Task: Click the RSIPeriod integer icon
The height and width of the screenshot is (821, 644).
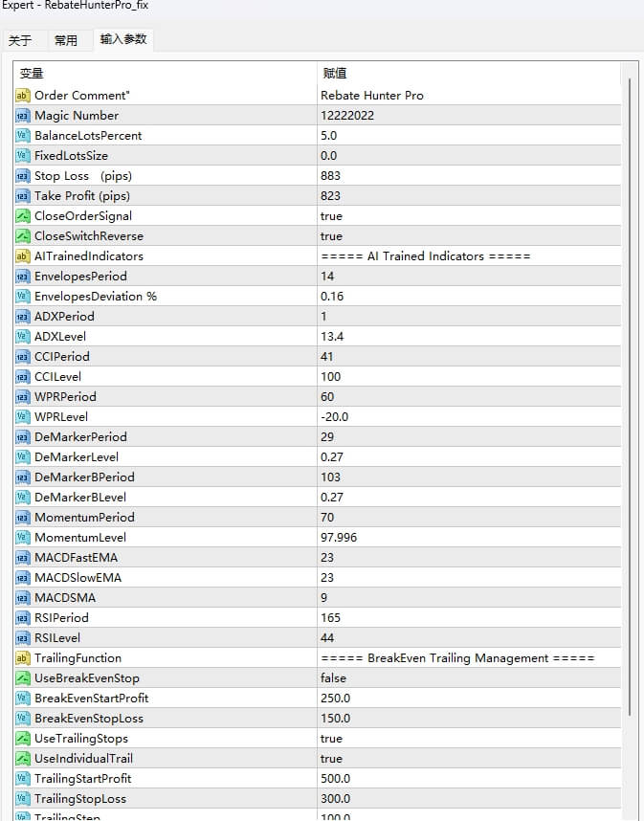Action: click(x=23, y=618)
